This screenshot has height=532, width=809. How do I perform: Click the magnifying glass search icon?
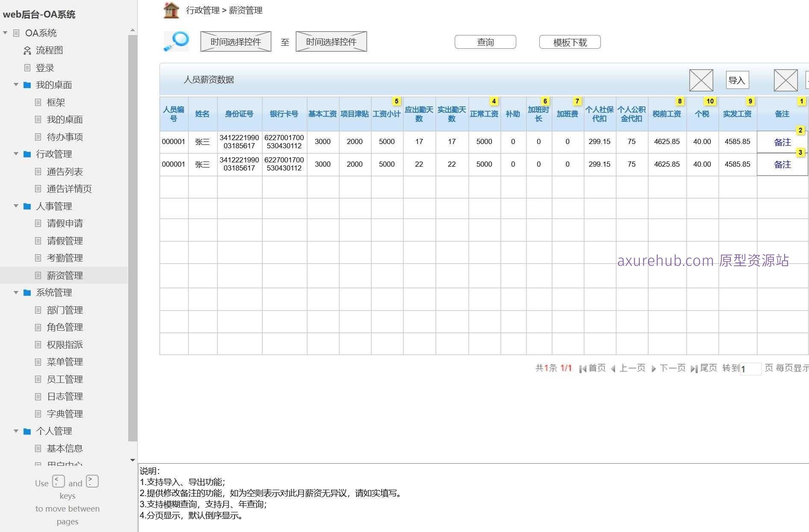pos(177,41)
